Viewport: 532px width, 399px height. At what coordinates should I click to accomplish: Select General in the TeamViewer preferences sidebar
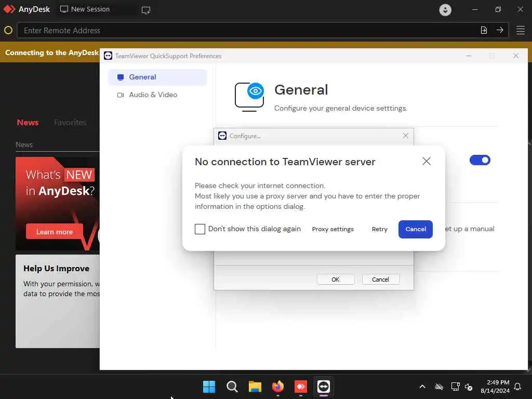coord(157,77)
